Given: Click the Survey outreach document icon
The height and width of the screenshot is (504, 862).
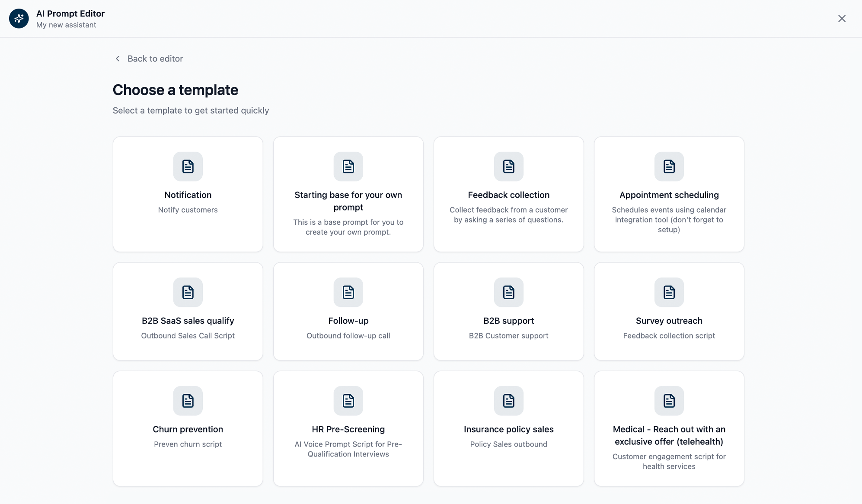Looking at the screenshot, I should pos(669,292).
